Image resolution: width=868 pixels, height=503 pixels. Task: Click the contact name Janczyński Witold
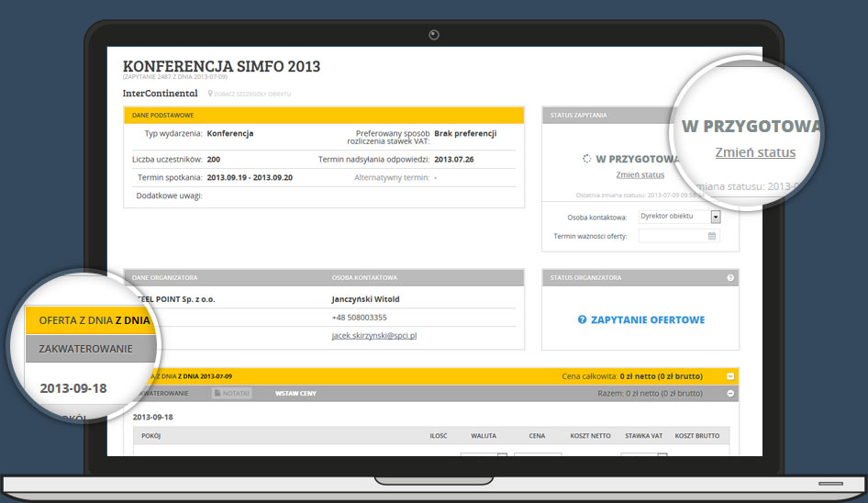coord(365,299)
